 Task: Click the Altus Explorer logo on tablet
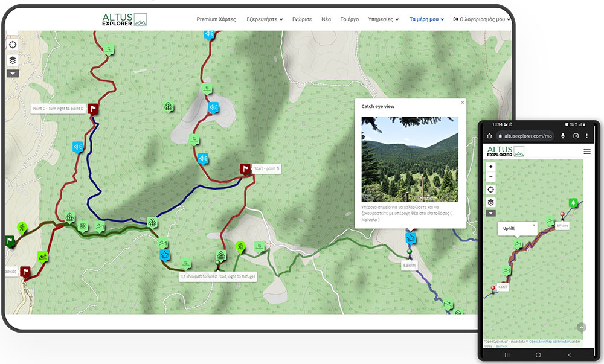tap(124, 19)
